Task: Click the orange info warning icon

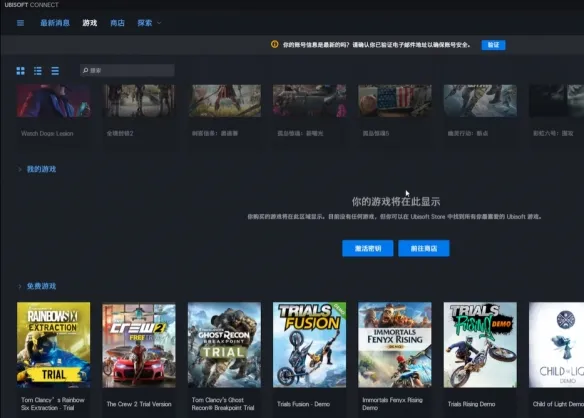Action: (x=274, y=44)
